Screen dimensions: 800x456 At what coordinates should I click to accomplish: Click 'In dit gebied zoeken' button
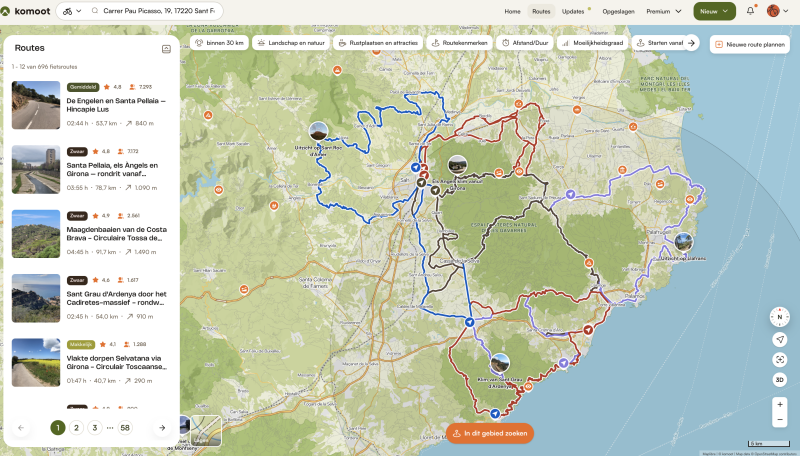click(489, 433)
